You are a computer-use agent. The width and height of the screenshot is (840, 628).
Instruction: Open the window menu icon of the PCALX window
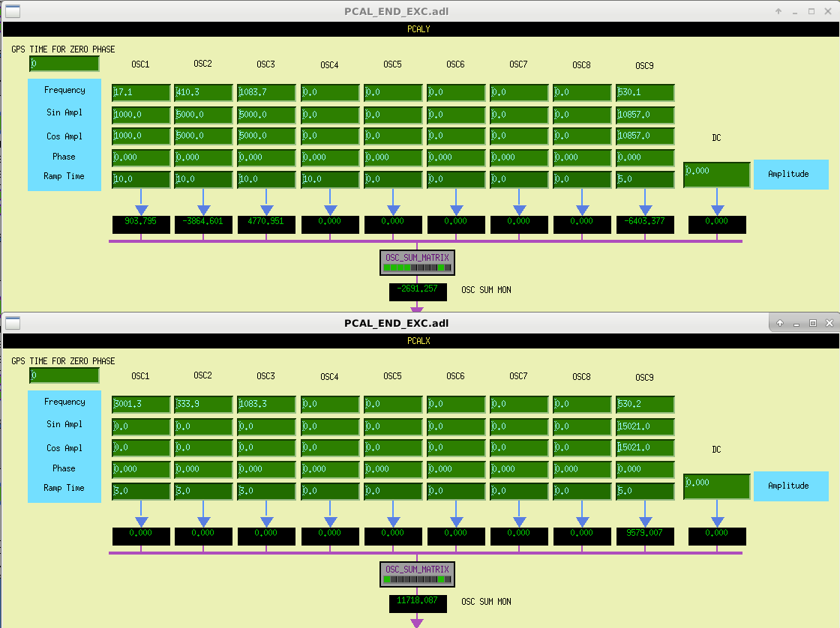(x=13, y=323)
